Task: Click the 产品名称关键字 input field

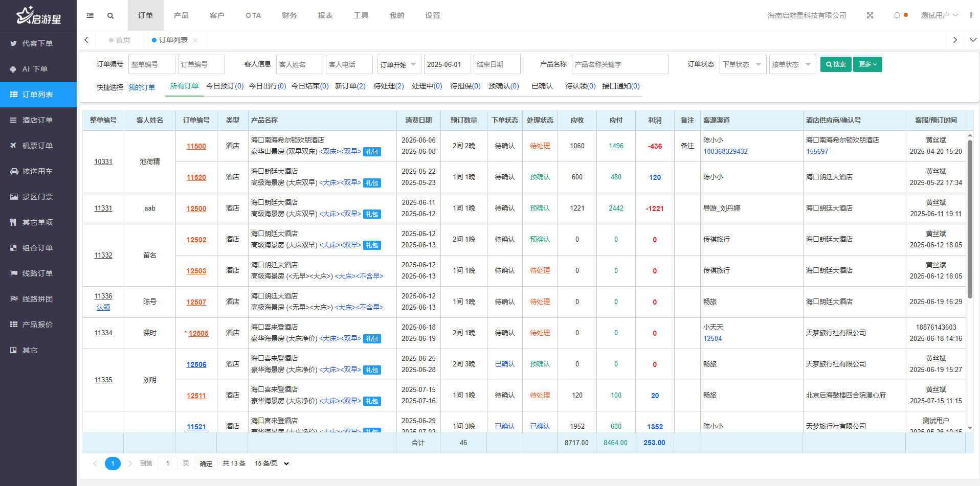Action: (619, 64)
